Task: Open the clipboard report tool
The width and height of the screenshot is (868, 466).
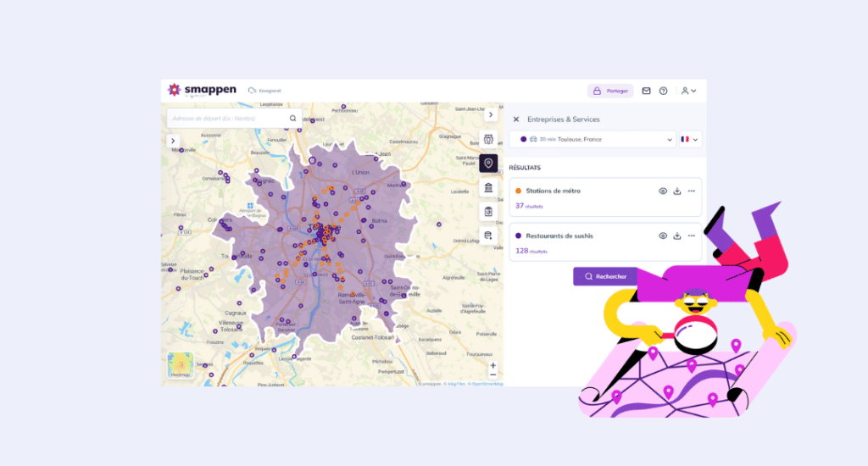Action: click(488, 212)
